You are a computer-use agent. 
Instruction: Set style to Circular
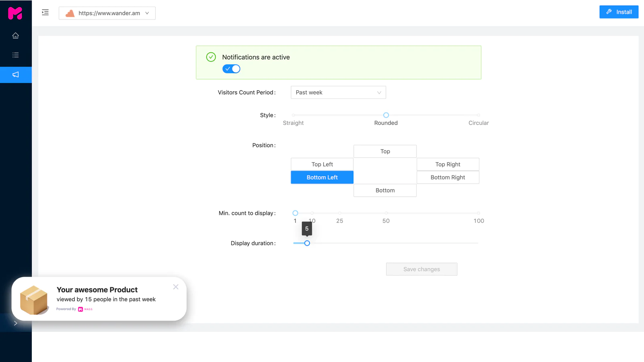478,115
